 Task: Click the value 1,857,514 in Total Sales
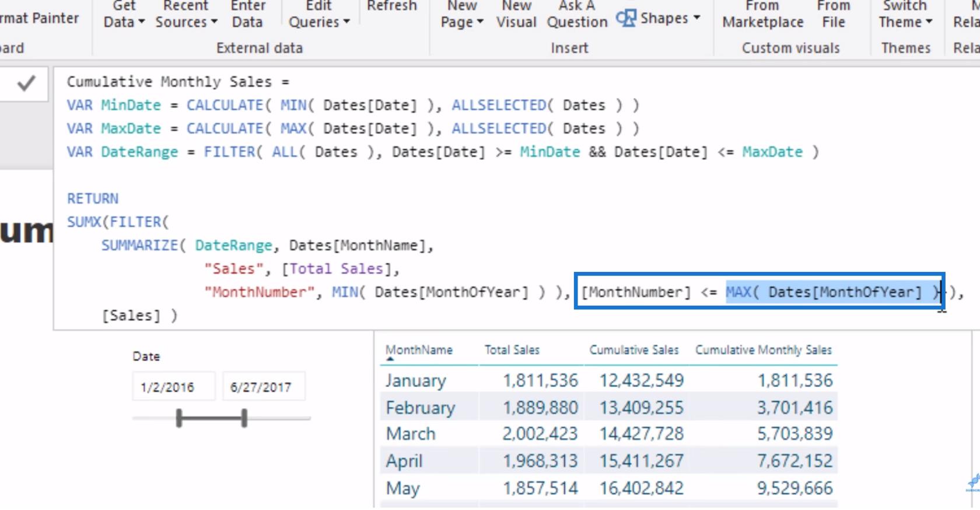(x=540, y=488)
